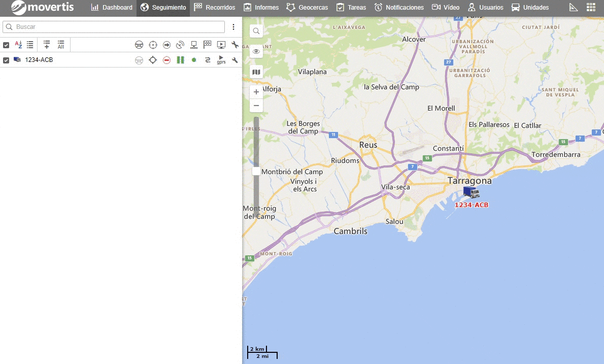This screenshot has width=604, height=364.
Task: Zoom in the map with plus button
Action: (256, 92)
